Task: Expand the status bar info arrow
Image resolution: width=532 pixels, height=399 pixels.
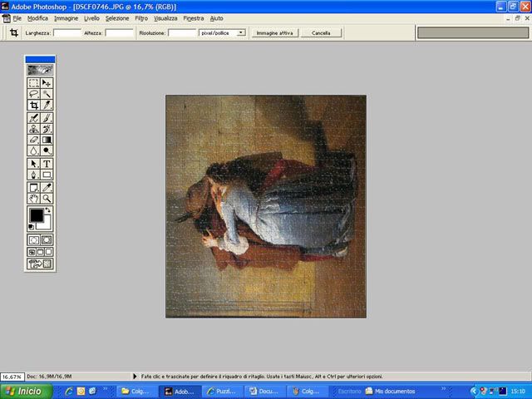Action: (x=135, y=377)
